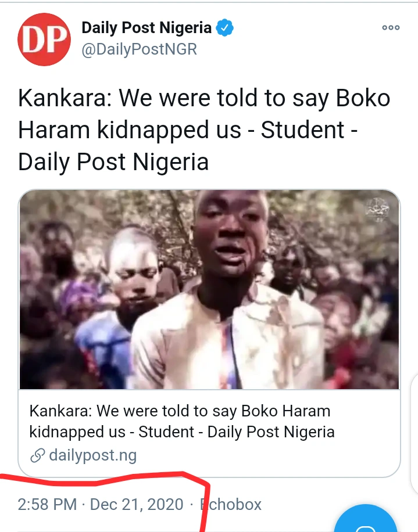
Task: Click the blue verified badge
Action: (x=226, y=27)
